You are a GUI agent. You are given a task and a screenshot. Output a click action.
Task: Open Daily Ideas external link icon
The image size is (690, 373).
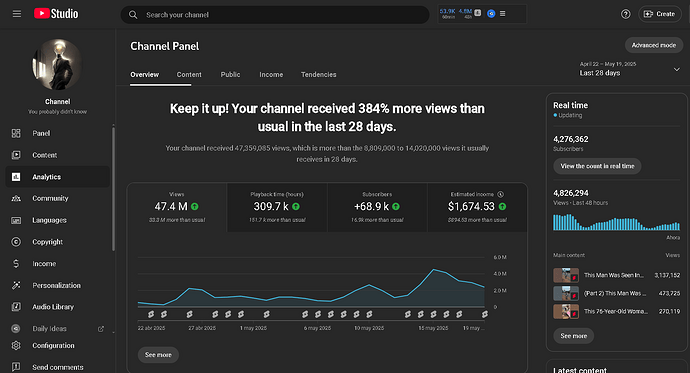pos(101,329)
